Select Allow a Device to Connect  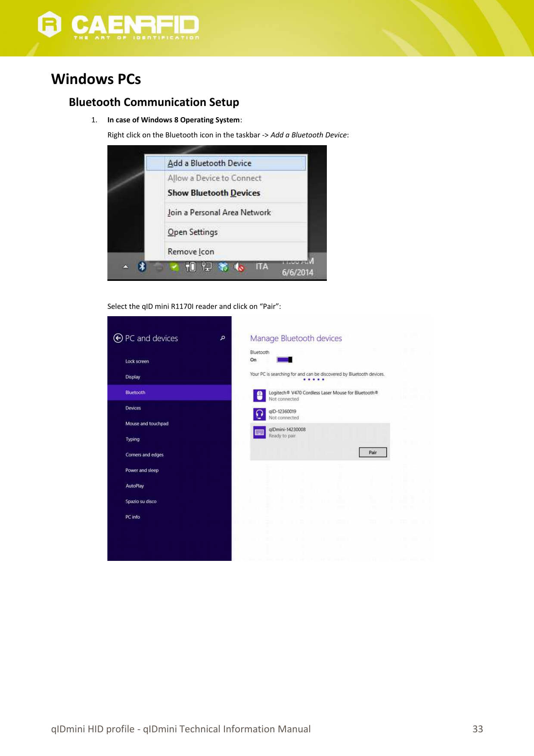point(226,178)
